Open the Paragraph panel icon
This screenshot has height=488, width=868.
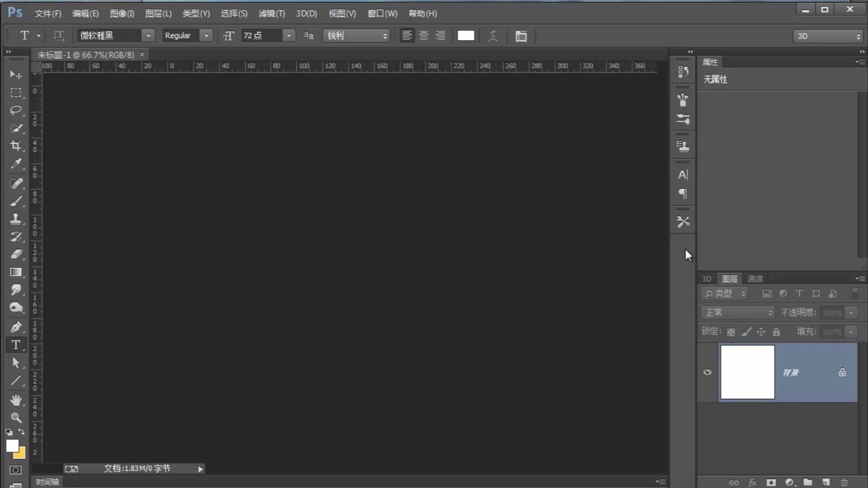[x=683, y=194]
